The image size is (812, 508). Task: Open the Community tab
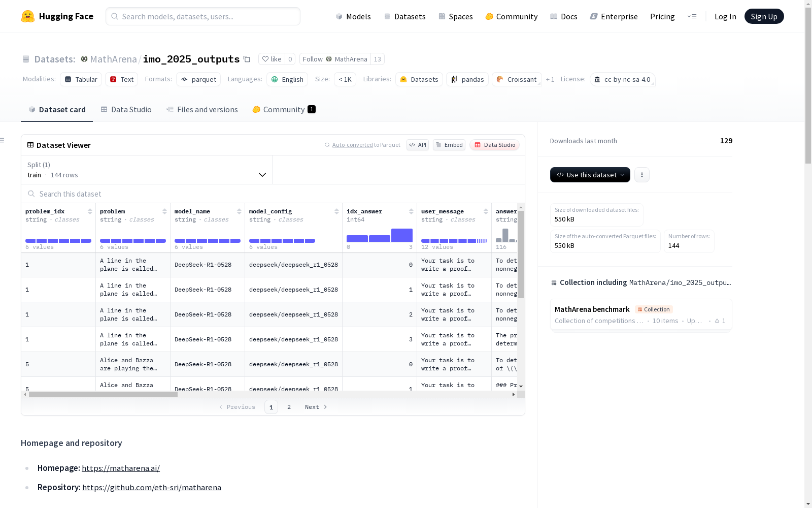pyautogui.click(x=284, y=110)
